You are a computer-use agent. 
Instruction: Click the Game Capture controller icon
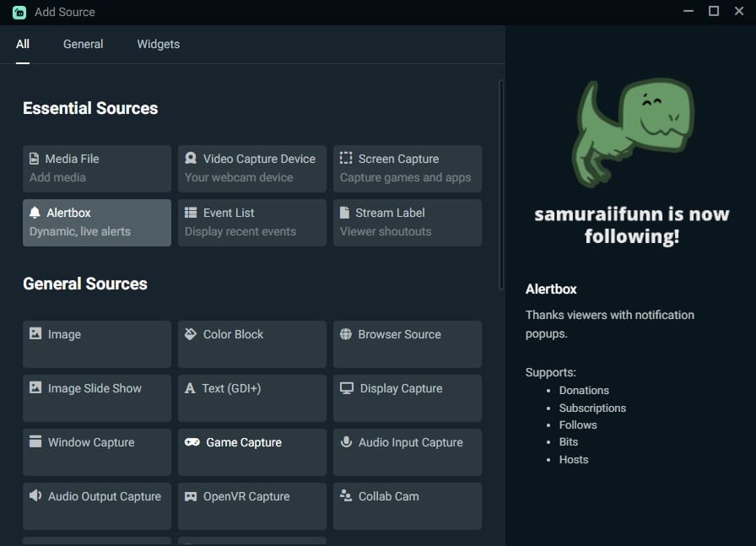point(192,442)
